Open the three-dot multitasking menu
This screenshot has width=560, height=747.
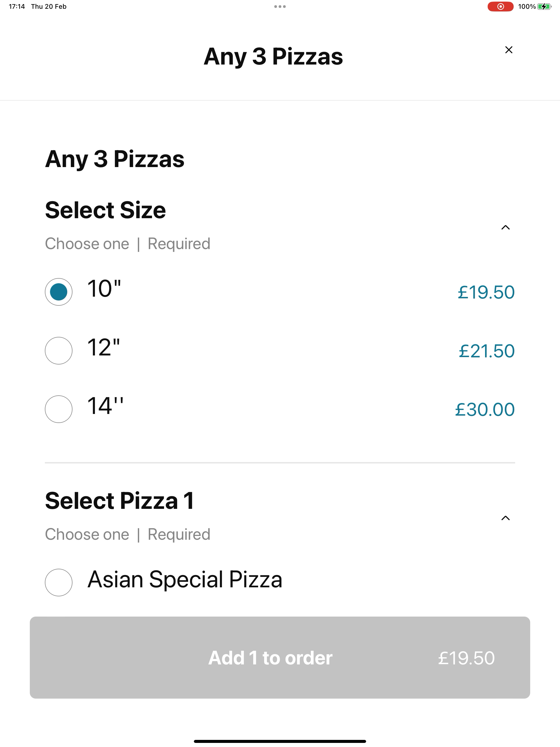(x=280, y=6)
